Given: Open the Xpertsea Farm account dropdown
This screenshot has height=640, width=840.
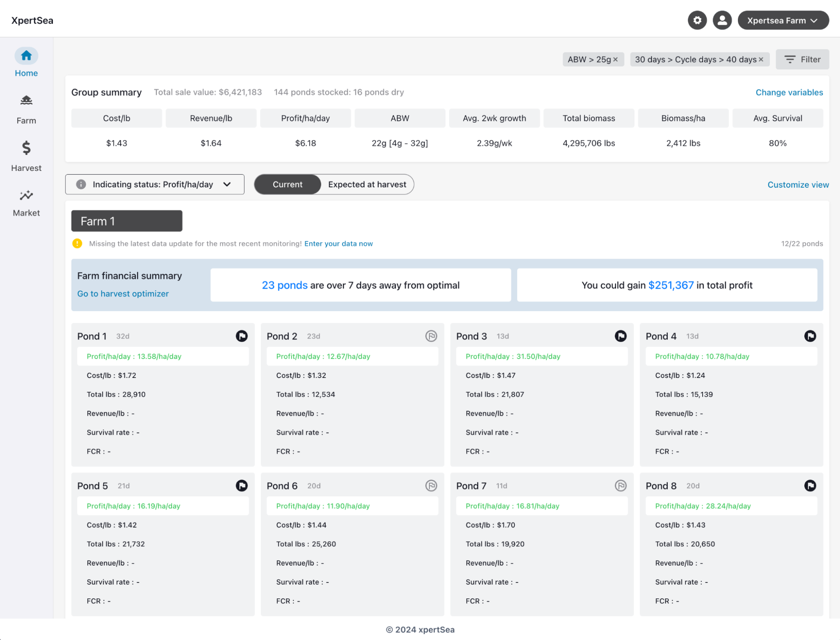Looking at the screenshot, I should coord(783,20).
